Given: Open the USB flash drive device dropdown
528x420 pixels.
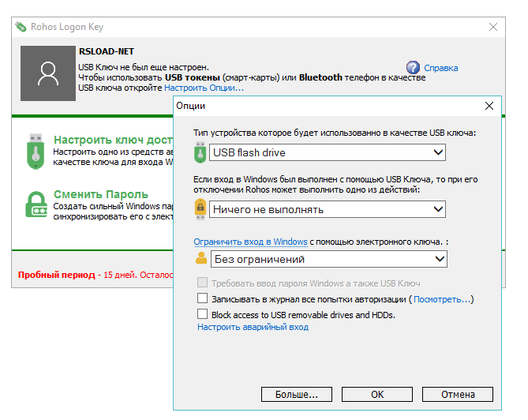Looking at the screenshot, I should pyautogui.click(x=328, y=152).
